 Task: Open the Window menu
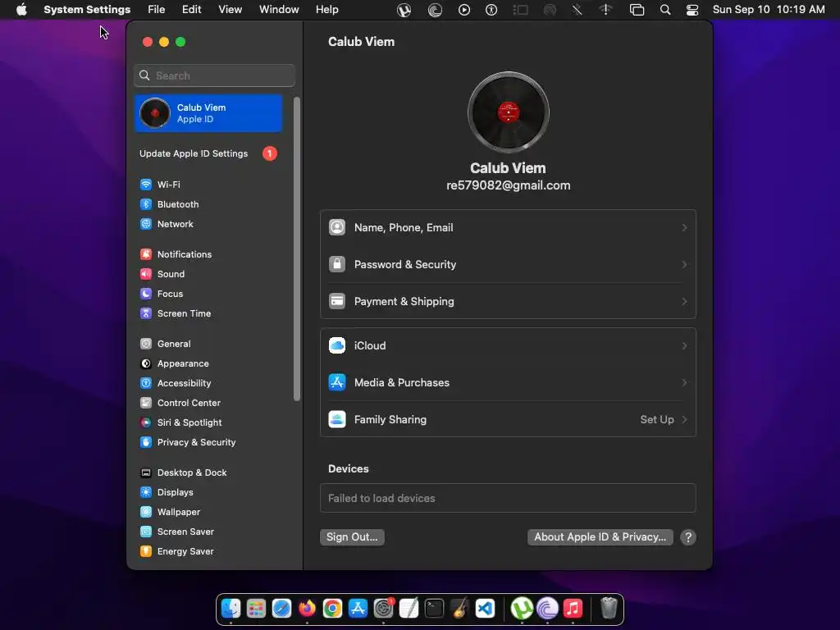pyautogui.click(x=279, y=10)
